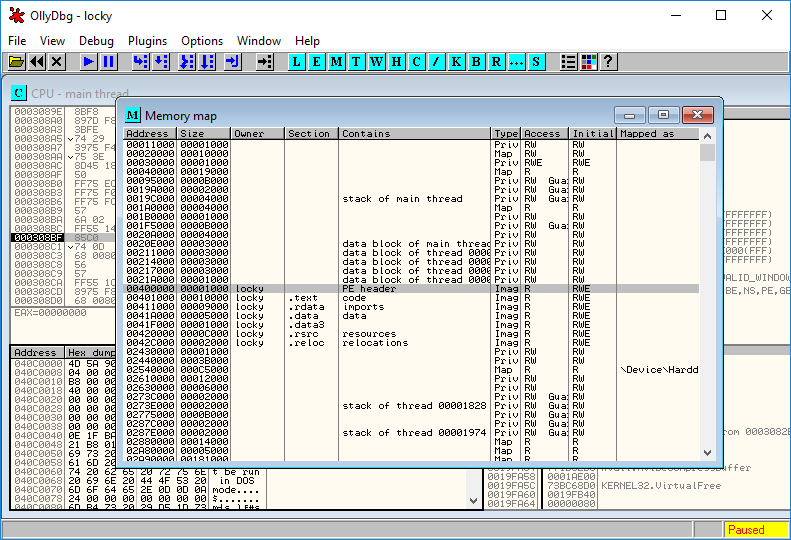Sort Memory map by Address column
The height and width of the screenshot is (540, 791).
click(x=150, y=134)
